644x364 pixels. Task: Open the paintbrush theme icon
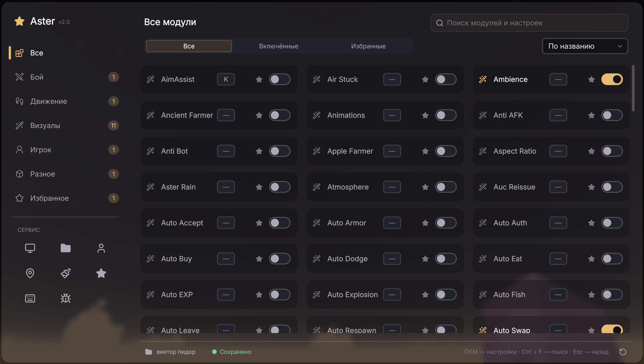66,273
